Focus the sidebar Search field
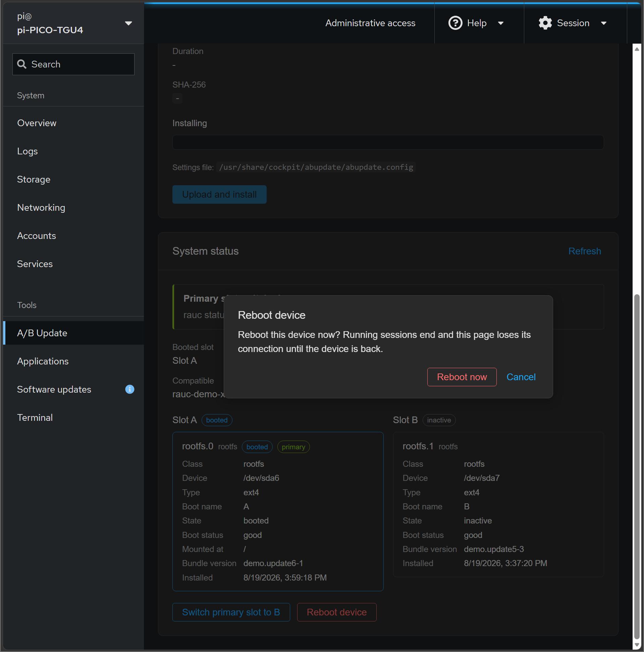 pyautogui.click(x=73, y=64)
